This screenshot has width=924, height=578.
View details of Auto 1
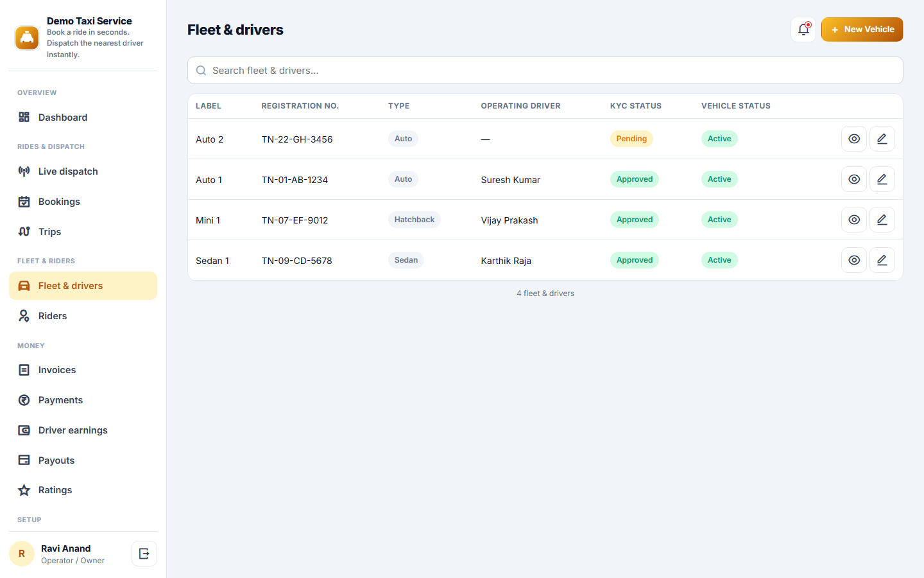pyautogui.click(x=854, y=179)
